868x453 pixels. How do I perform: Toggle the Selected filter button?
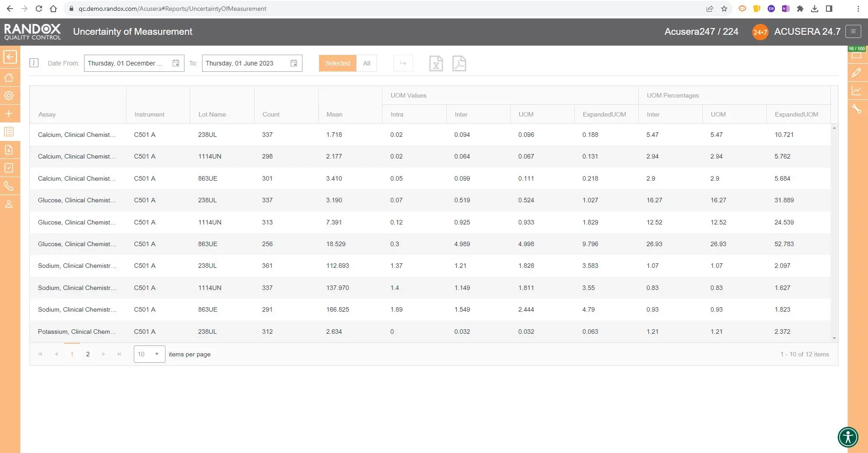[337, 63]
